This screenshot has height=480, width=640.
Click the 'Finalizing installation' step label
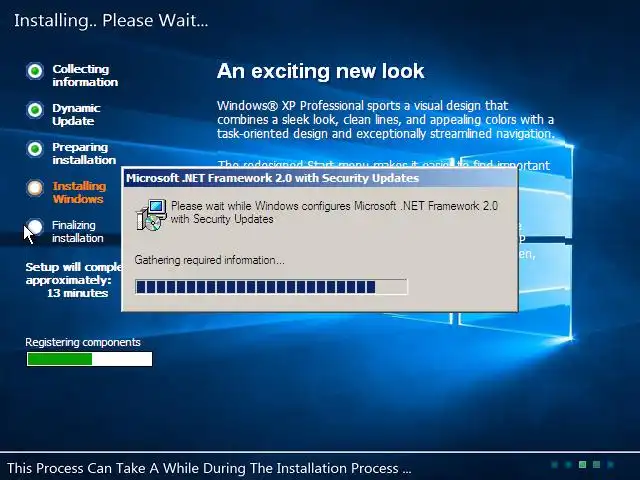[x=78, y=231]
